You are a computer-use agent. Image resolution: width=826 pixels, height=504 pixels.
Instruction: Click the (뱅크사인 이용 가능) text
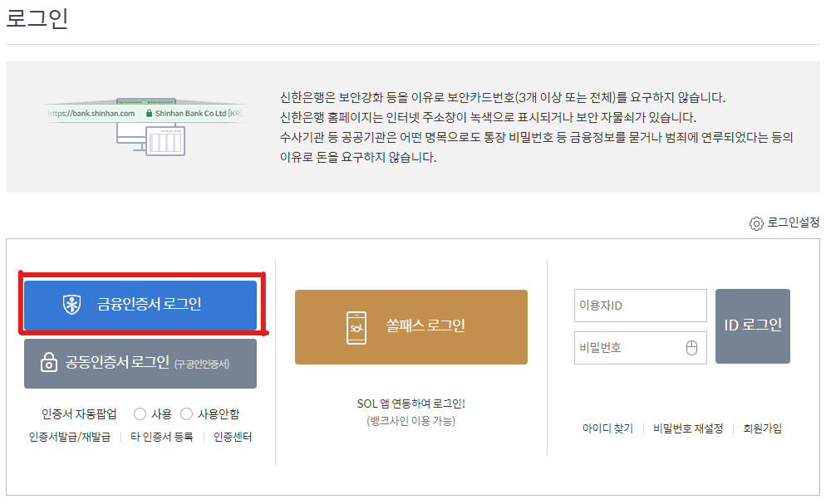point(411,421)
